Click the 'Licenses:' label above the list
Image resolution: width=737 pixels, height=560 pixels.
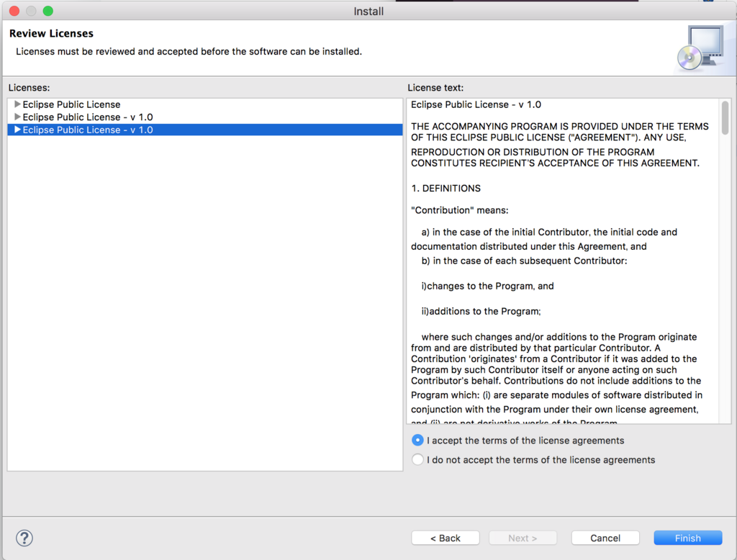click(29, 88)
